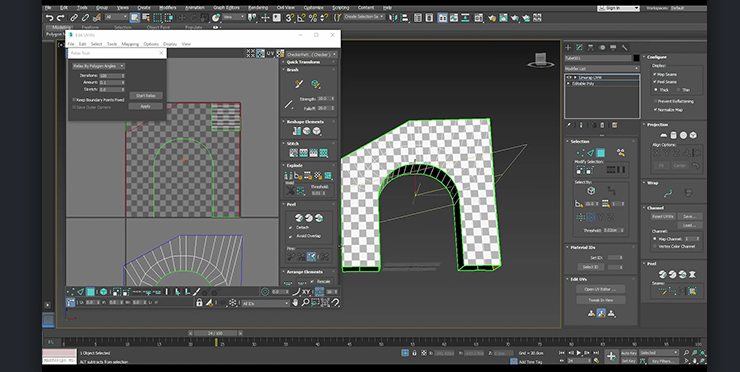The height and width of the screenshot is (372, 740).
Task: Toggle the Normalize Map checkbox
Action: (x=655, y=110)
